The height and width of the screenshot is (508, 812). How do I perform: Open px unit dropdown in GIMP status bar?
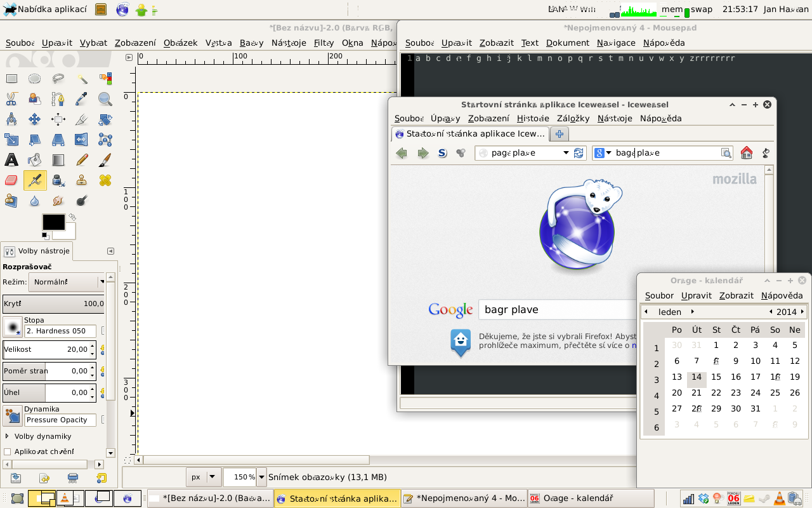(x=204, y=477)
